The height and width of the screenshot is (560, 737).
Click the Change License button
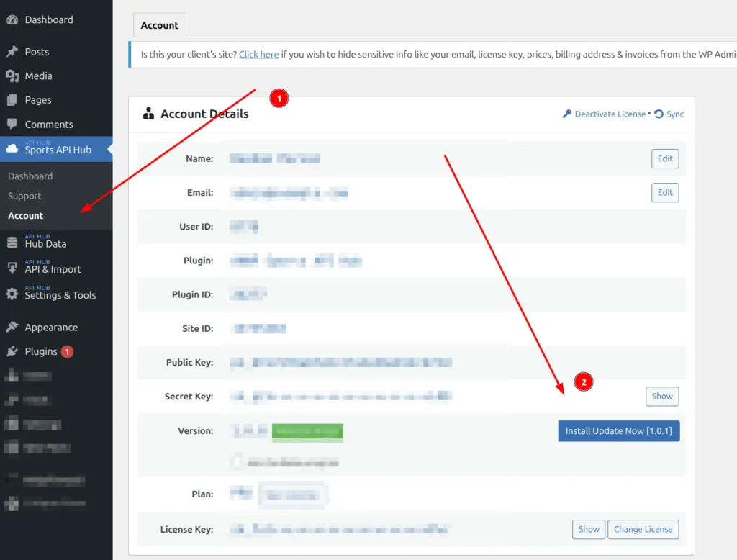tap(643, 530)
